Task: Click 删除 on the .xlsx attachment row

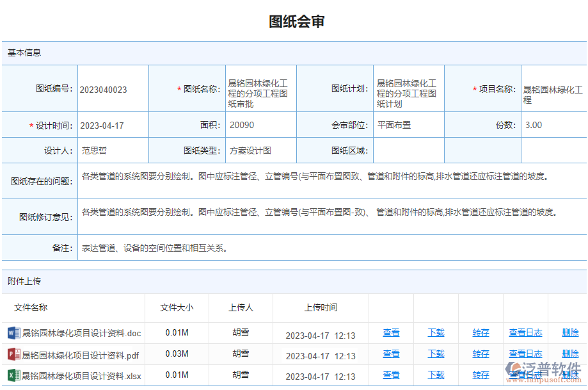Action: click(569, 375)
